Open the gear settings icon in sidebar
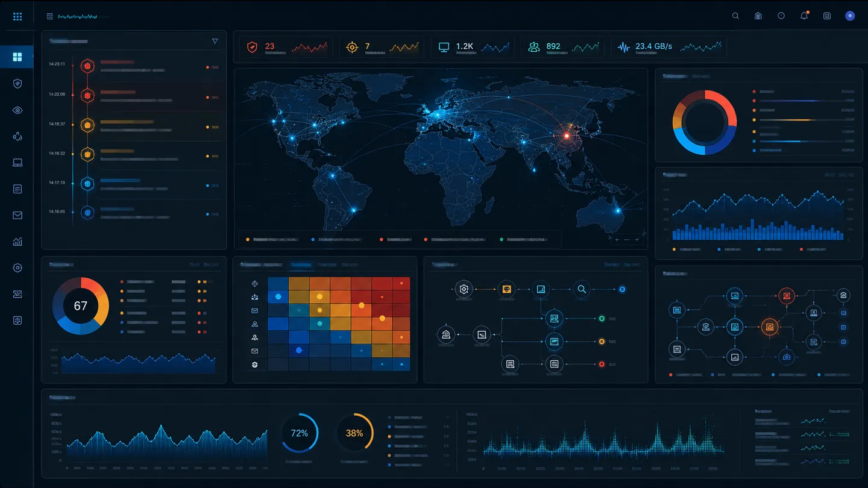The image size is (868, 488). (17, 268)
